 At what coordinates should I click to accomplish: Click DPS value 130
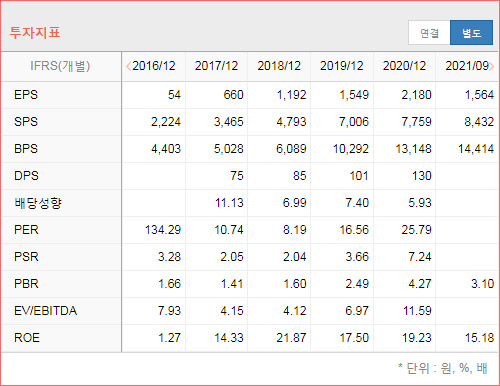422,176
